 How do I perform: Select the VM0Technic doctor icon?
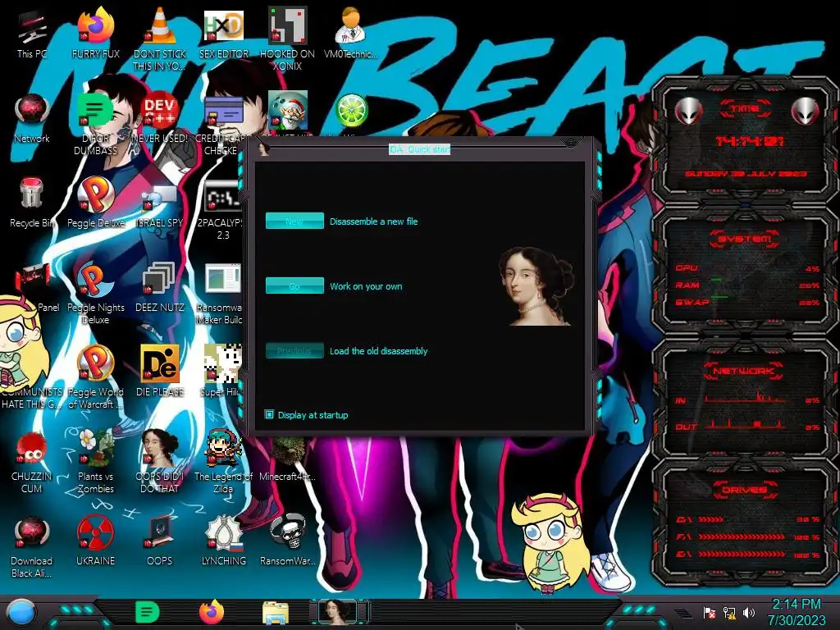click(x=350, y=33)
